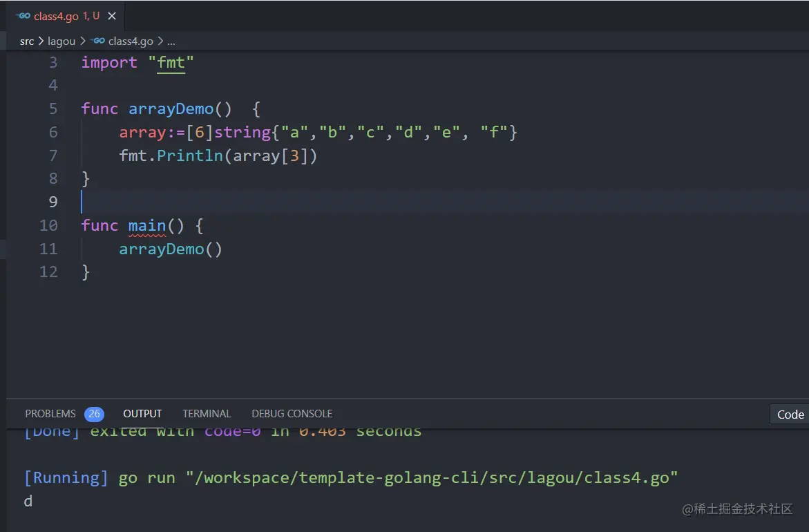
Task: Open the TERMINAL panel tab
Action: (207, 414)
